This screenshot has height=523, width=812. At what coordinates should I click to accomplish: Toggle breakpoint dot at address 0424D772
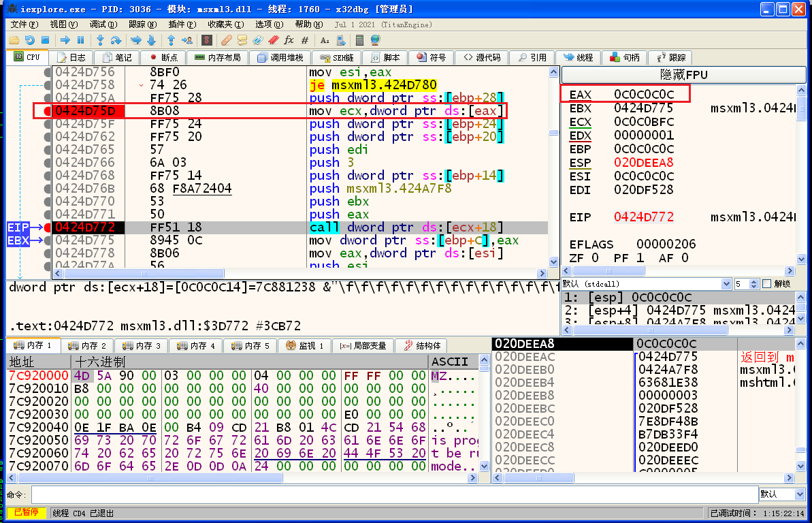point(48,227)
